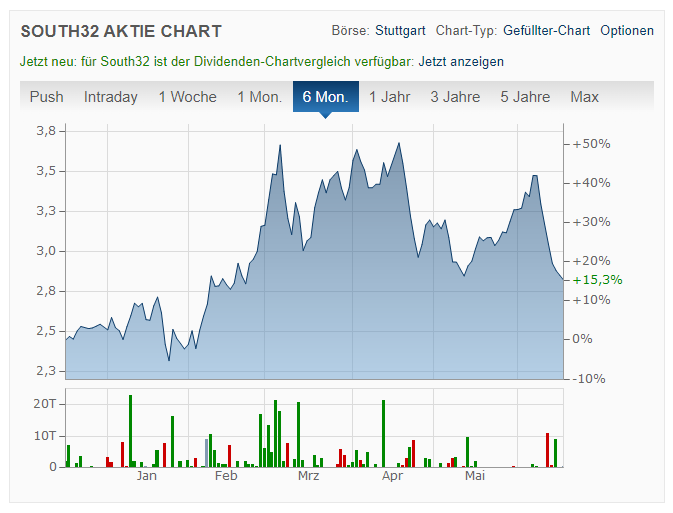Click the +50% axis label
Screen dimensions: 673x513
click(591, 144)
